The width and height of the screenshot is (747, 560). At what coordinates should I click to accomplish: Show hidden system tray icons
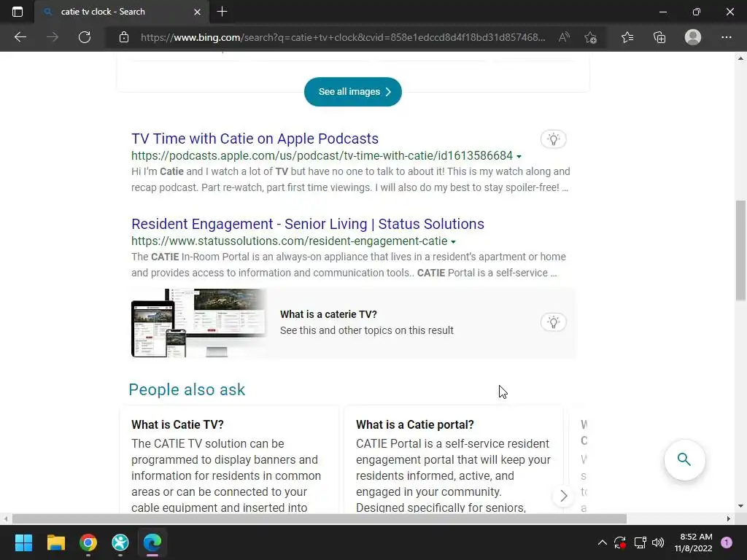[602, 542]
